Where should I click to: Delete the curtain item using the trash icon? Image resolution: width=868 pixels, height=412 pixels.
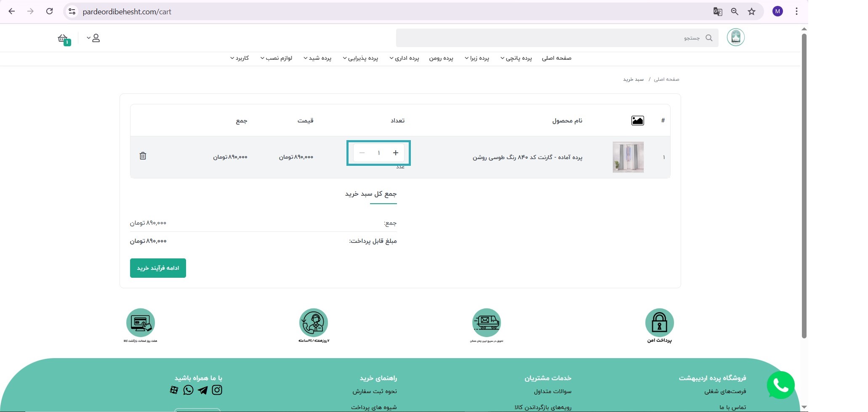[x=143, y=156]
